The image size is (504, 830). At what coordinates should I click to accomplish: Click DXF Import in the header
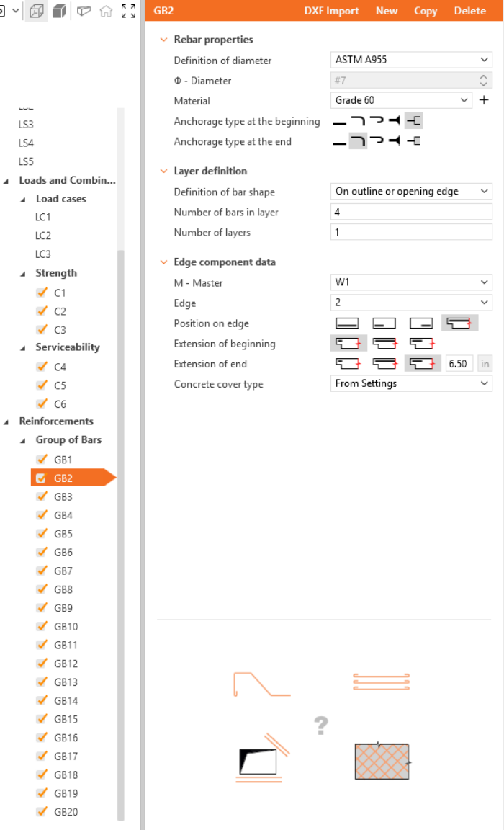(331, 11)
